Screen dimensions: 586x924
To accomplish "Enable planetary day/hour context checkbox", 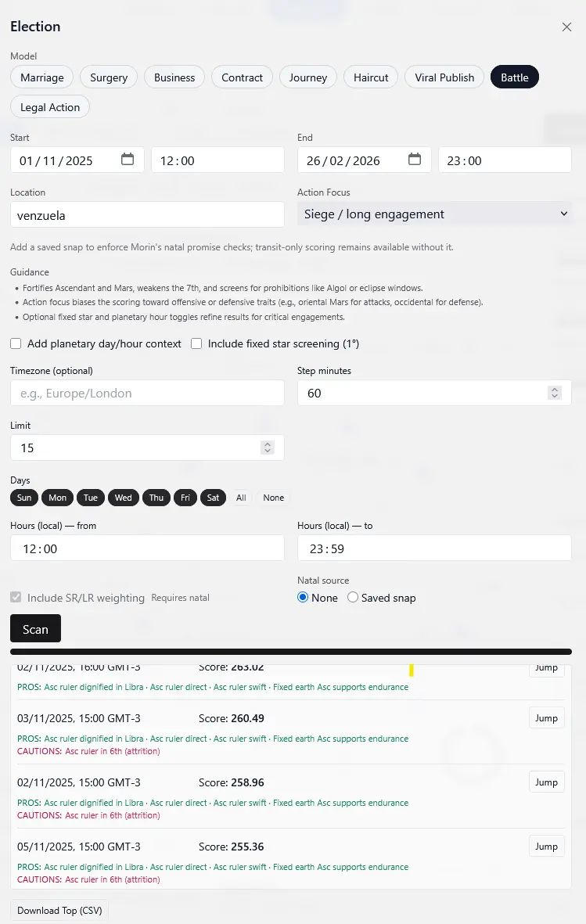I will click(16, 343).
